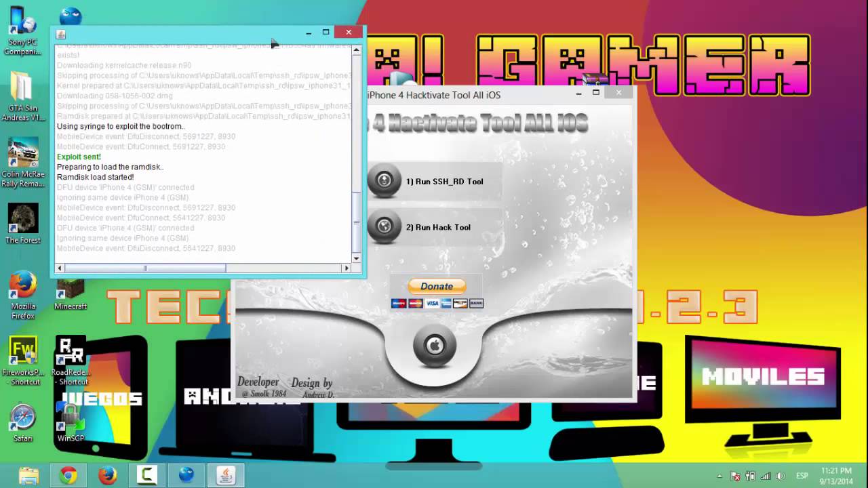Click the Java app taskbar icon
The width and height of the screenshot is (868, 488).
point(225,476)
